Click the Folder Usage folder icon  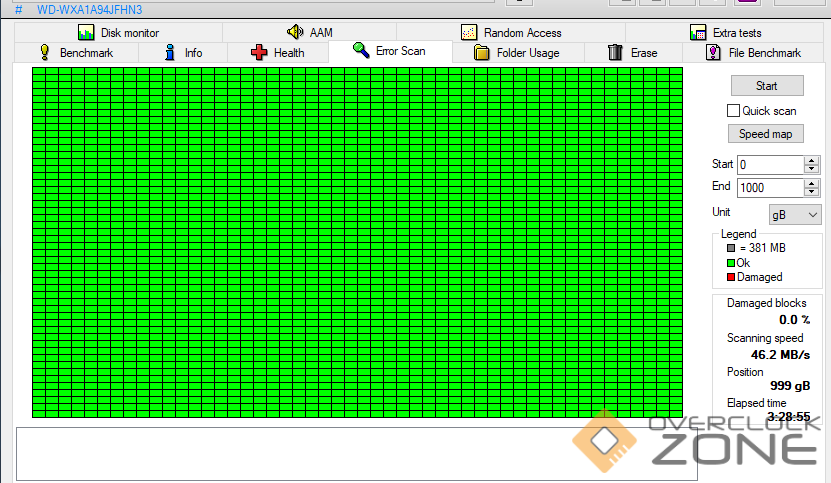pyautogui.click(x=482, y=53)
